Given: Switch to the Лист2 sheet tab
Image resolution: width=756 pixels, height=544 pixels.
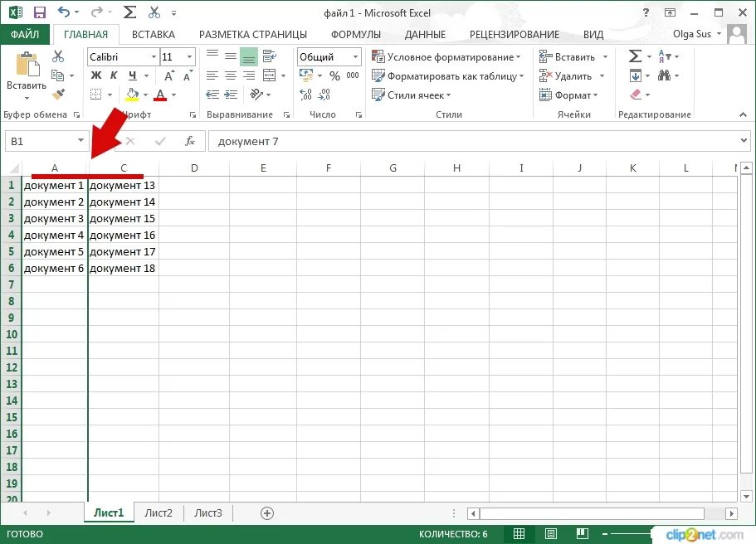Looking at the screenshot, I should (x=159, y=512).
